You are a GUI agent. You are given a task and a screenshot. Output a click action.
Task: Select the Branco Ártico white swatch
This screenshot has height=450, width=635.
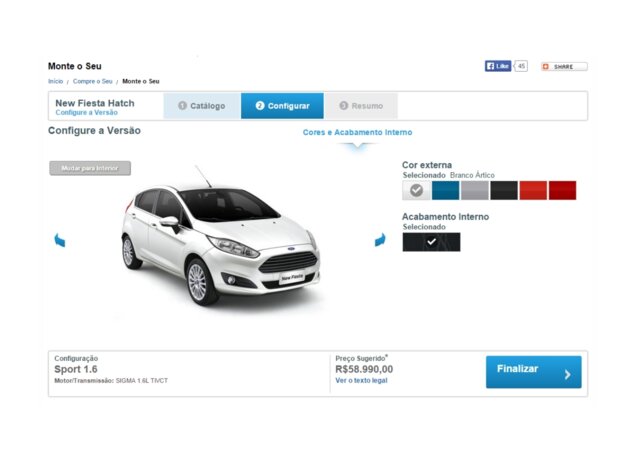[416, 190]
